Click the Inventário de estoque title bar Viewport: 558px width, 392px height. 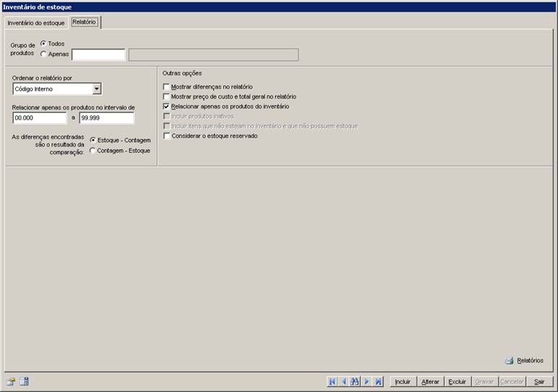click(279, 7)
